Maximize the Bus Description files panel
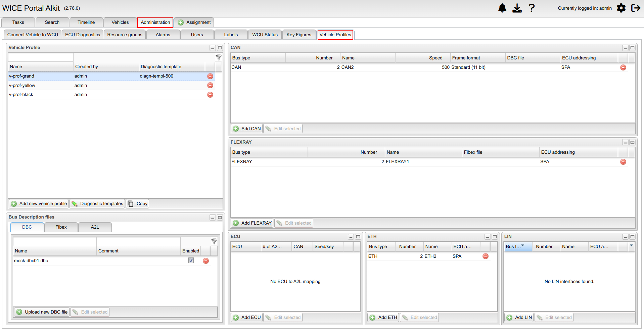 coord(220,218)
